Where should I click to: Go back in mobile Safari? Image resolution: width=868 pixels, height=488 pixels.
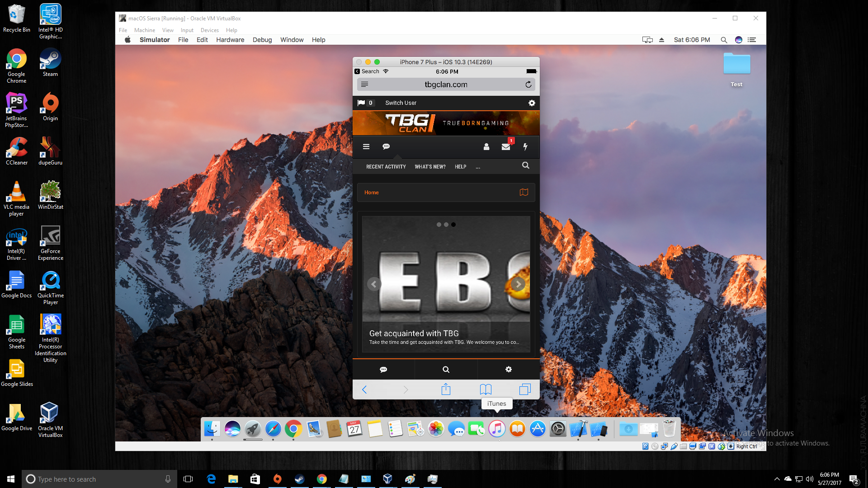364,389
